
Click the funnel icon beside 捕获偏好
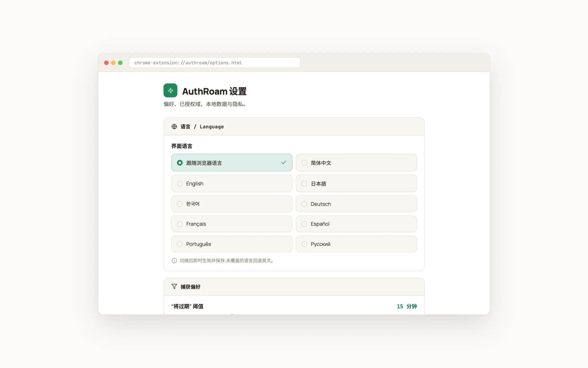pos(174,286)
